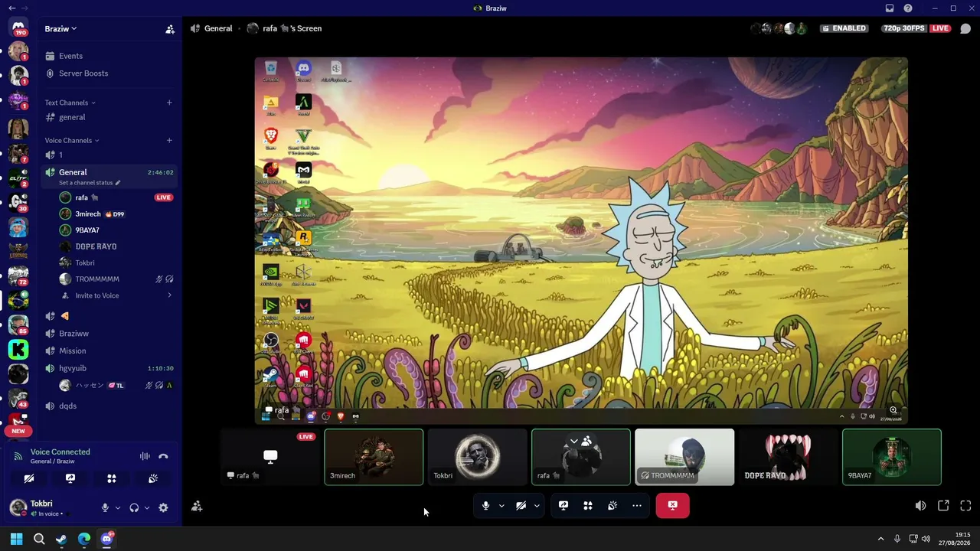Image resolution: width=980 pixels, height=551 pixels.
Task: Turn on camera in Voice Connected panel
Action: pos(29,478)
